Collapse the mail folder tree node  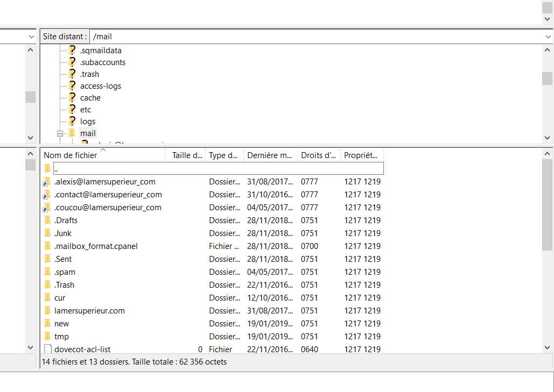pyautogui.click(x=60, y=133)
